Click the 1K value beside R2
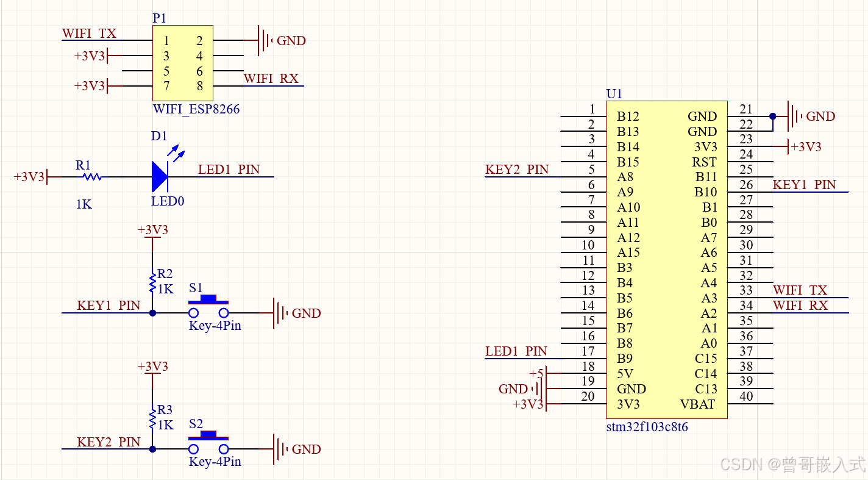Screen dimensions: 868x480 click(x=166, y=289)
